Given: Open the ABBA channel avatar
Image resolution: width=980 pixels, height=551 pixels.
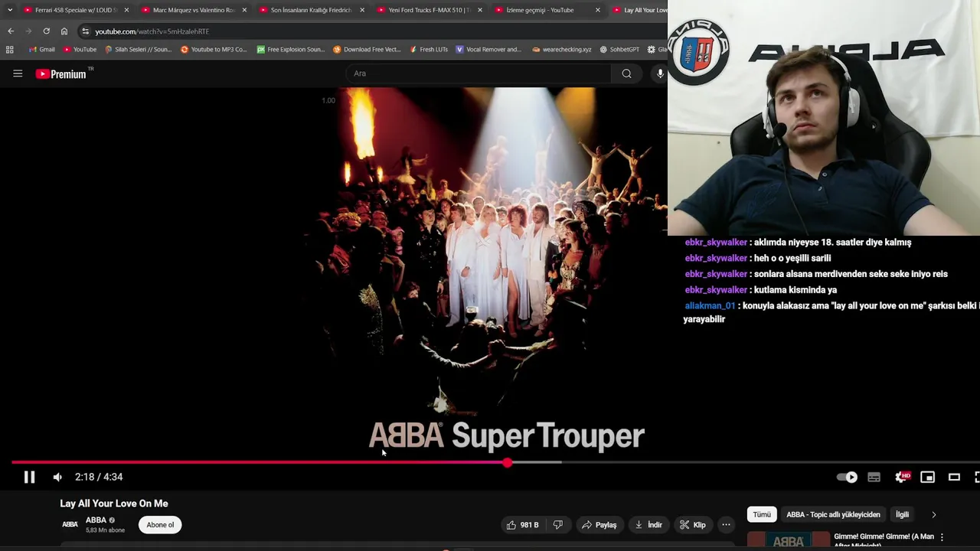Looking at the screenshot, I should [70, 525].
